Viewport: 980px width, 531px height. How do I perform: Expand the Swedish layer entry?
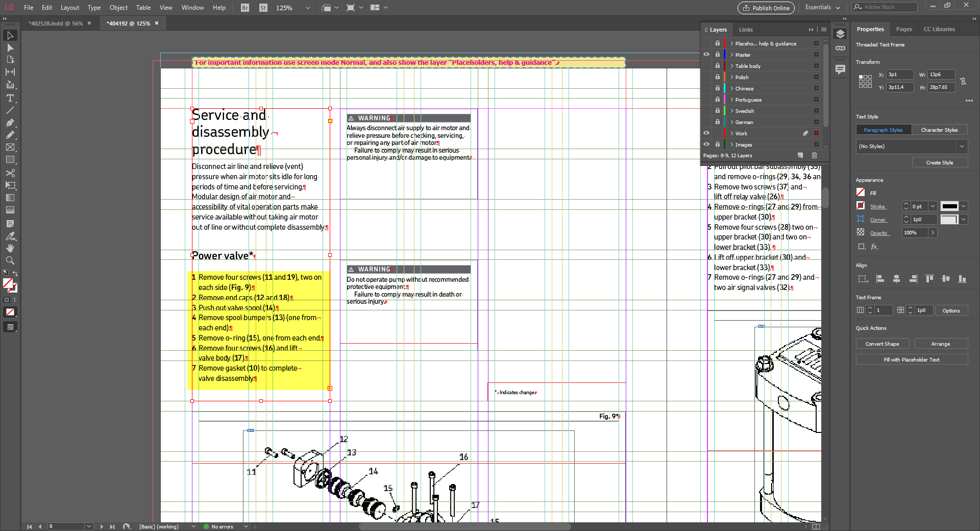pos(731,111)
